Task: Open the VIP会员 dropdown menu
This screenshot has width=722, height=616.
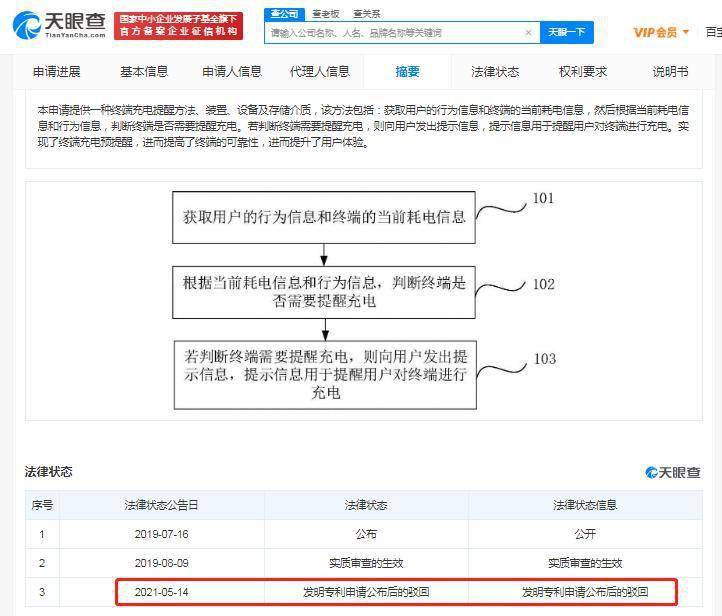Action: point(661,33)
